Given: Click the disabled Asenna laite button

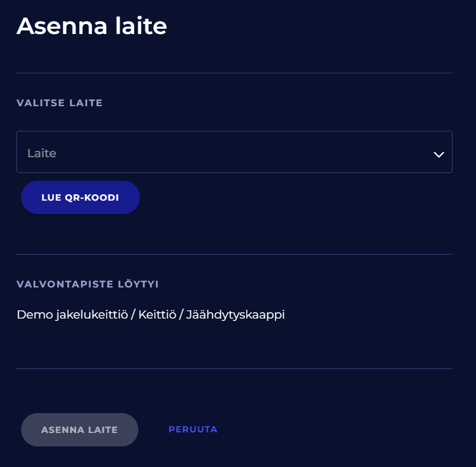Looking at the screenshot, I should [x=80, y=430].
